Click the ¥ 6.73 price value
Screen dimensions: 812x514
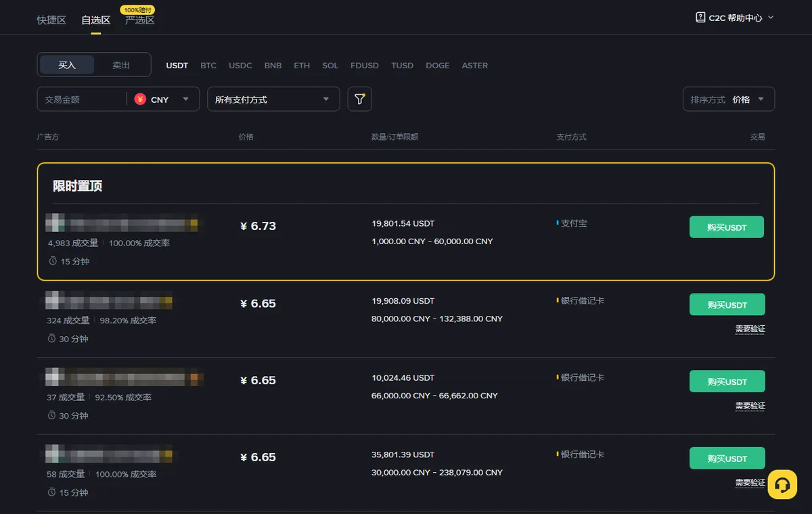tap(258, 227)
